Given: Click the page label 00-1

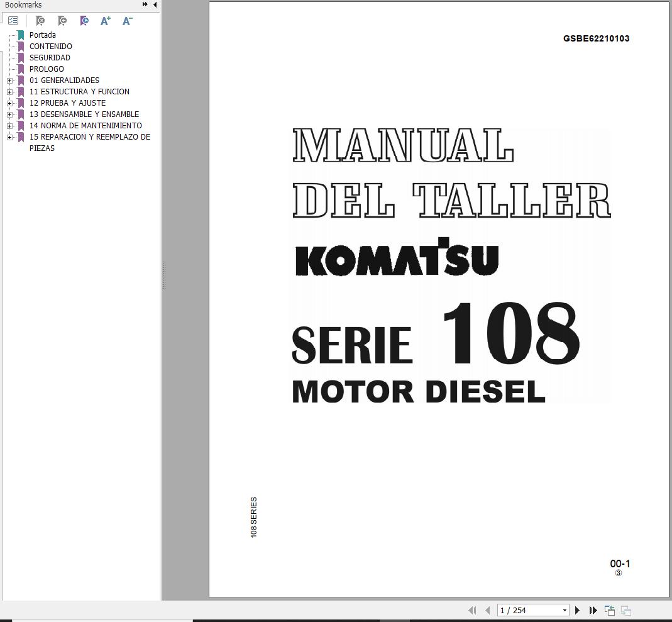Looking at the screenshot, I should (620, 564).
